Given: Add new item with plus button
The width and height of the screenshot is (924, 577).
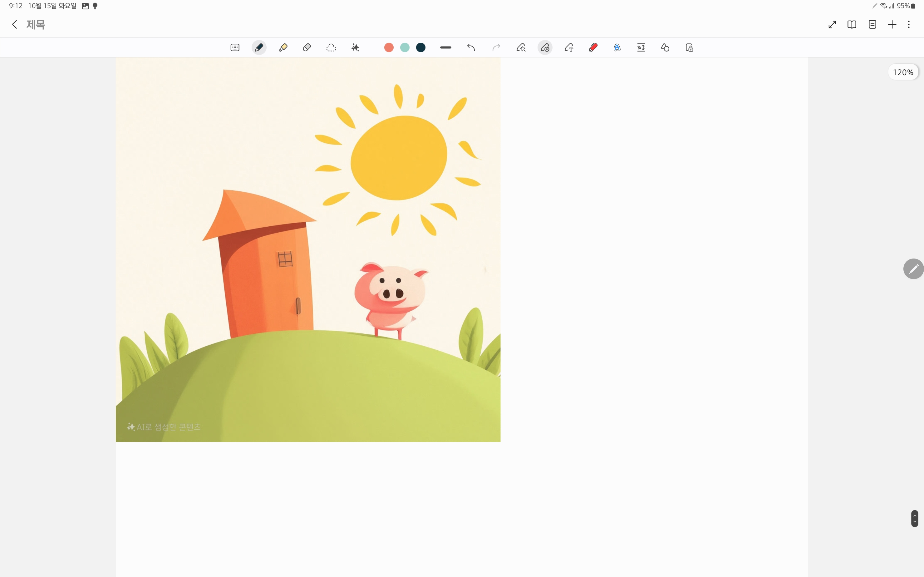Looking at the screenshot, I should [892, 24].
